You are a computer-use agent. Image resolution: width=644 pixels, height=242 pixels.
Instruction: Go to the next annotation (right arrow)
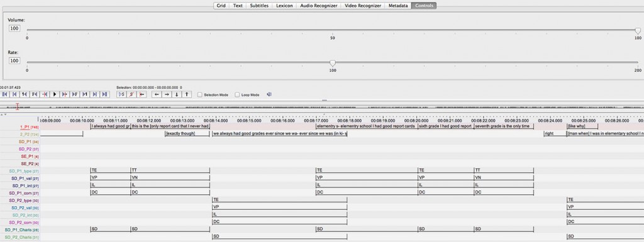coord(167,94)
